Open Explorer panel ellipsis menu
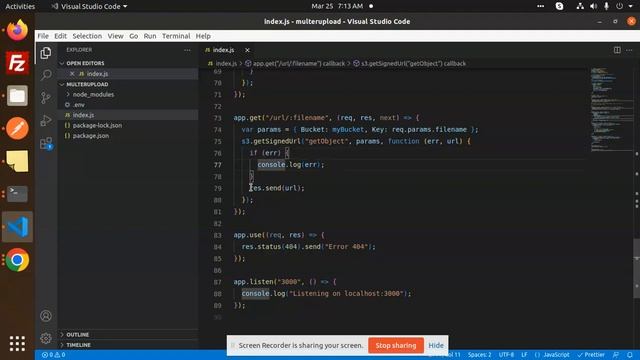This screenshot has height=360, width=640. (187, 50)
